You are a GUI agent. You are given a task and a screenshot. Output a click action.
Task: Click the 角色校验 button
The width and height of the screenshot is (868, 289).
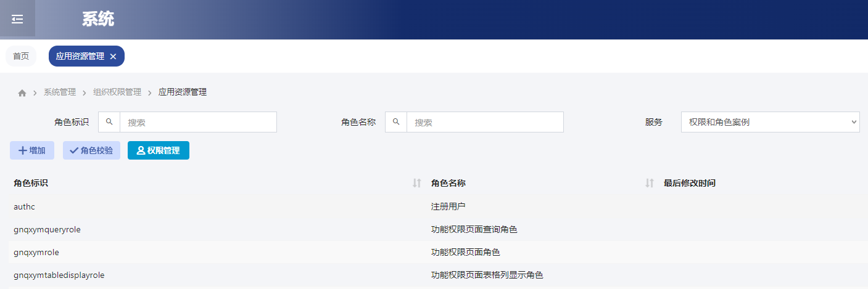tap(91, 150)
